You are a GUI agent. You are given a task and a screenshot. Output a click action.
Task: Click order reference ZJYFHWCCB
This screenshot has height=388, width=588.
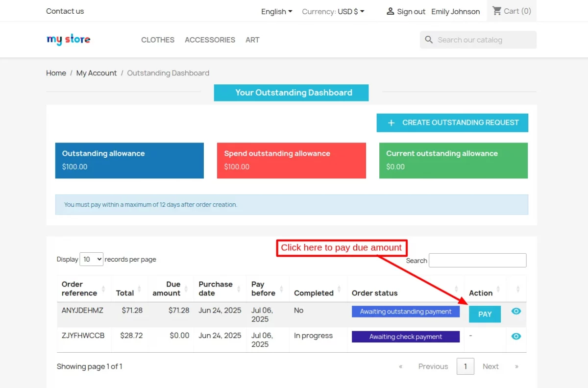pyautogui.click(x=83, y=336)
